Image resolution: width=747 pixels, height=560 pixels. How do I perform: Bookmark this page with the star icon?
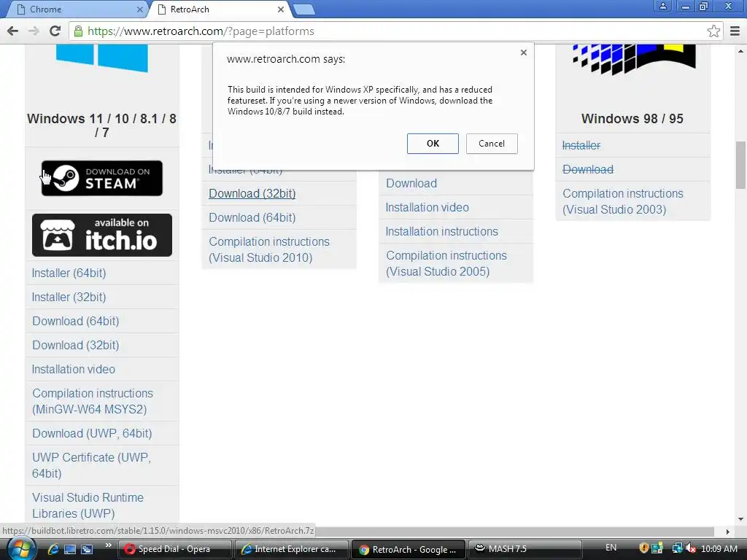713,31
